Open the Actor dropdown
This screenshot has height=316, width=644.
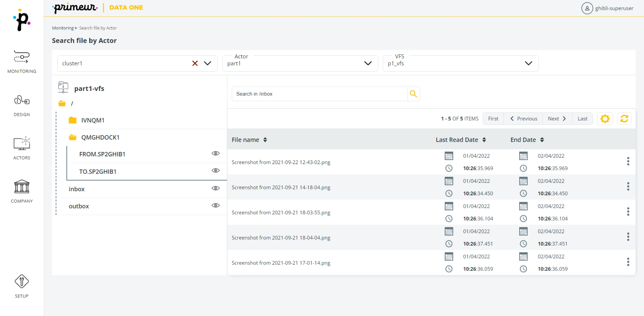300,63
